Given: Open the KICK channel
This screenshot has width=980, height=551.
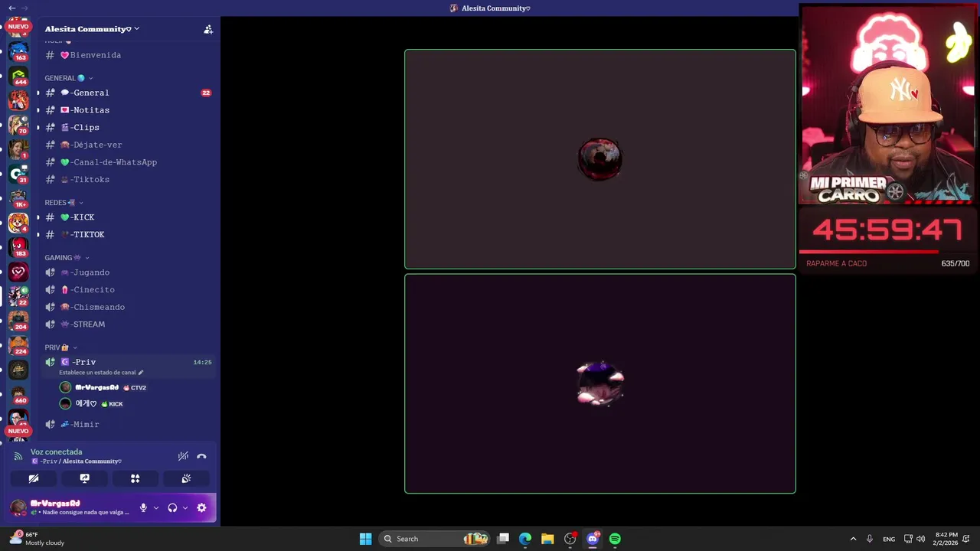Looking at the screenshot, I should [128, 217].
